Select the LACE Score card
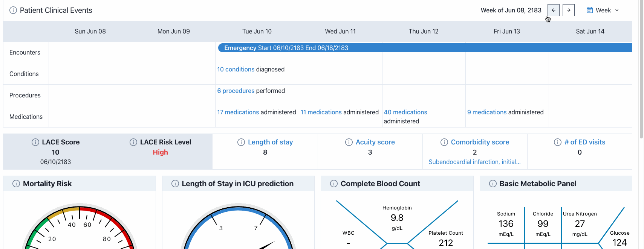Image resolution: width=644 pixels, height=249 pixels. pyautogui.click(x=55, y=152)
